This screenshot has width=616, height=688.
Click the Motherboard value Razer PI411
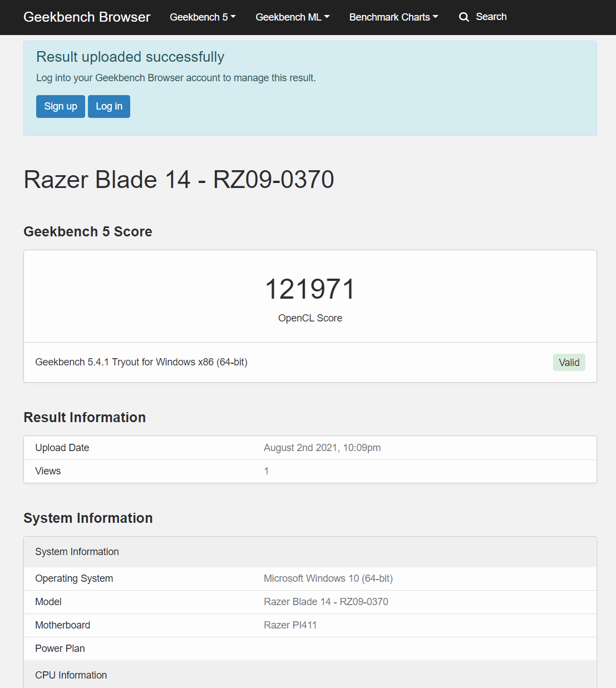pos(290,625)
